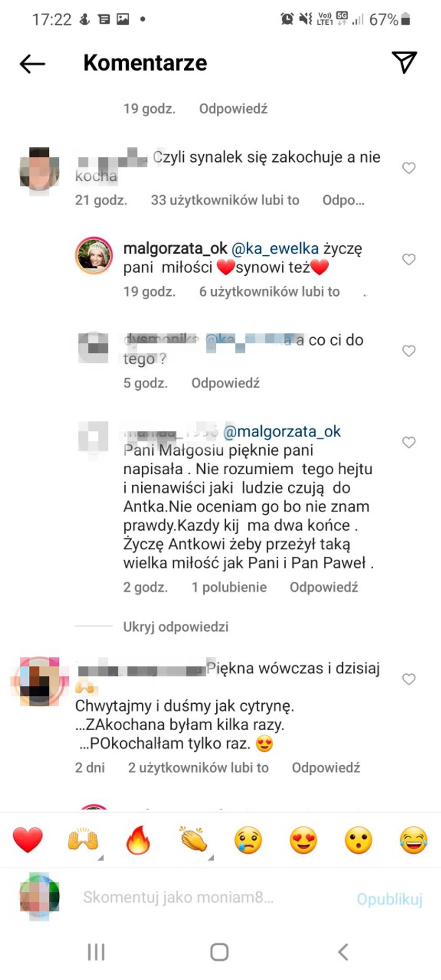This screenshot has height=980, width=441.
Task: Like the "Czyli synalek się zakochuje" comment
Action: point(409,168)
